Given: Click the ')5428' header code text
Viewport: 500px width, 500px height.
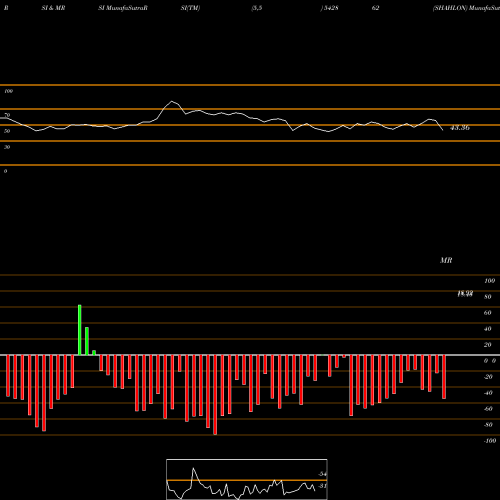Looking at the screenshot, I should click(329, 8).
